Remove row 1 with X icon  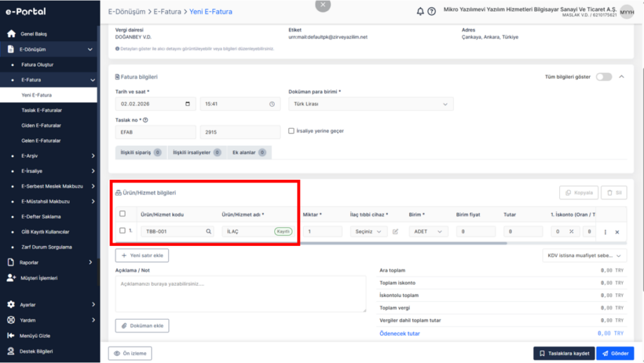[x=617, y=232]
